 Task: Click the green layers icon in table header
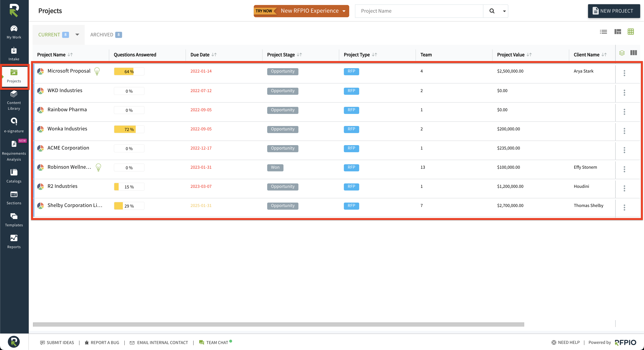pyautogui.click(x=622, y=53)
